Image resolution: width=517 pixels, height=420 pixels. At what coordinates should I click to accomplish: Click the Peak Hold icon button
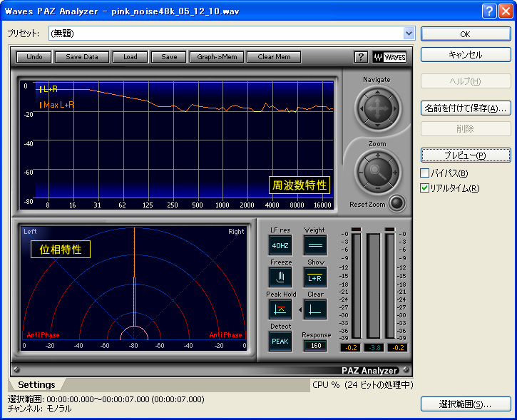[x=280, y=309]
